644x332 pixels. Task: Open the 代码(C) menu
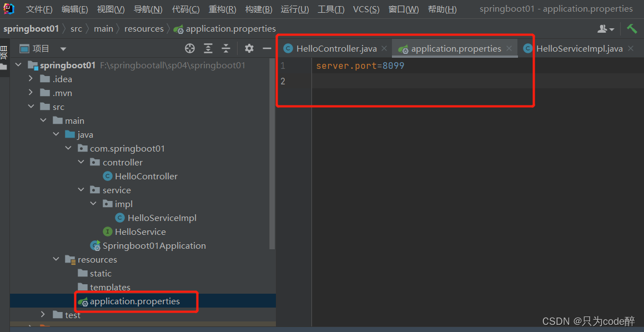pyautogui.click(x=185, y=9)
